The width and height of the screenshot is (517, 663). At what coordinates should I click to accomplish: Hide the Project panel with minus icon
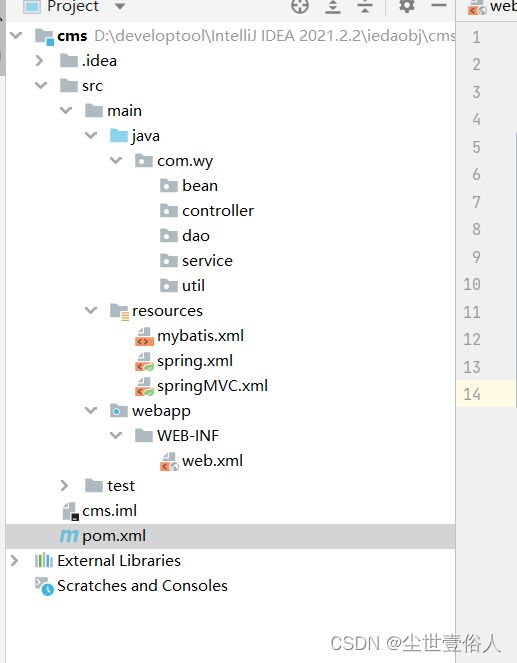(x=439, y=5)
